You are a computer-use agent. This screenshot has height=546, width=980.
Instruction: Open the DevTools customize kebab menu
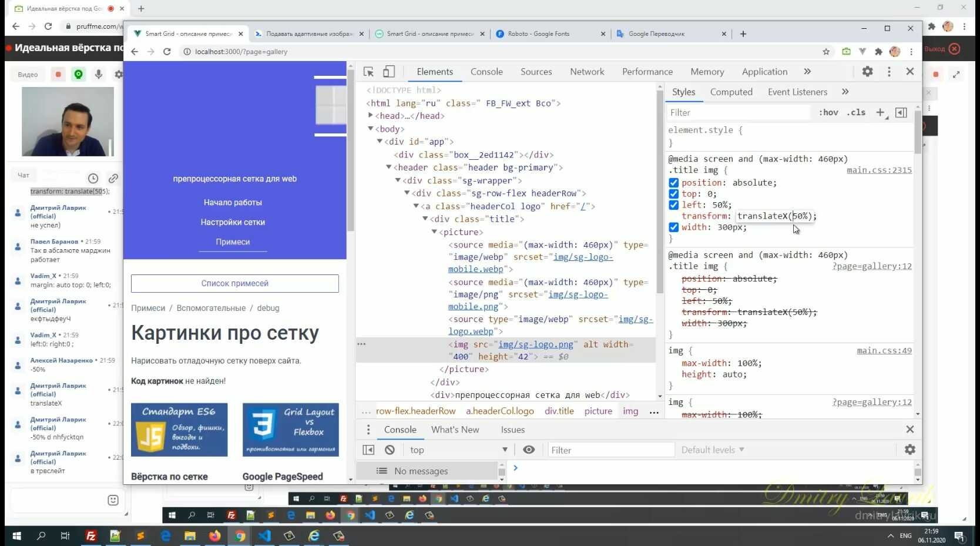[889, 71]
